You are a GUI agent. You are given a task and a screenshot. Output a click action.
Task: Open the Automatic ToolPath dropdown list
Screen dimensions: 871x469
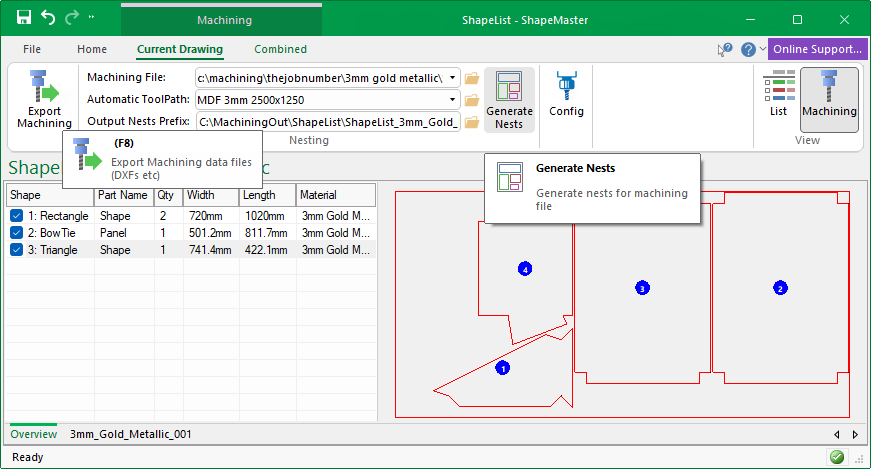point(453,100)
